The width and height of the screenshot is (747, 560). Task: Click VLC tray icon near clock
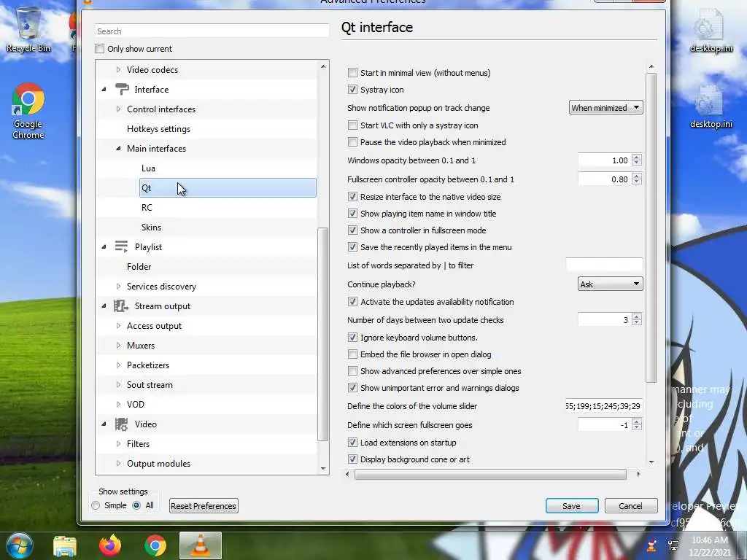(x=651, y=545)
